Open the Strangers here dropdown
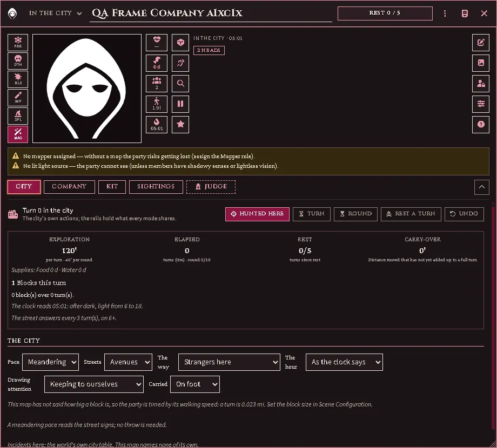This screenshot has width=497, height=448. tap(229, 362)
